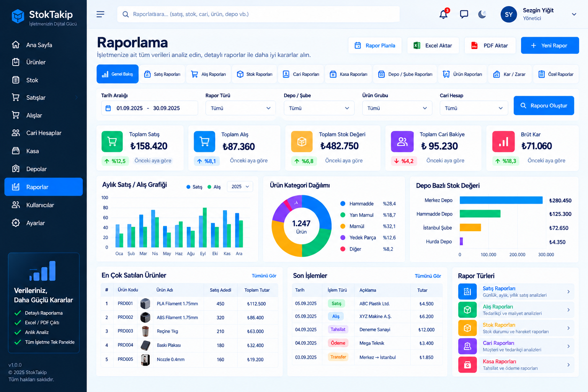
Task: Click the Toplam Alış blue cart icon
Action: (204, 142)
